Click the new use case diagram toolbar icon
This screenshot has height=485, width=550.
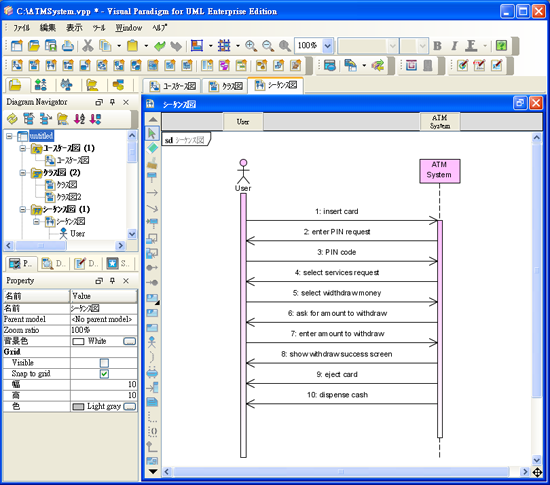[x=16, y=65]
